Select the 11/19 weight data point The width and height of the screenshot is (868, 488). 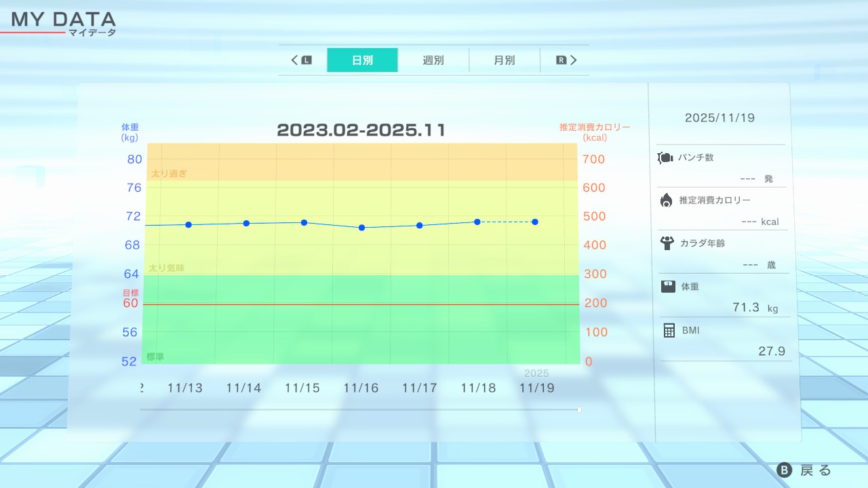point(535,222)
